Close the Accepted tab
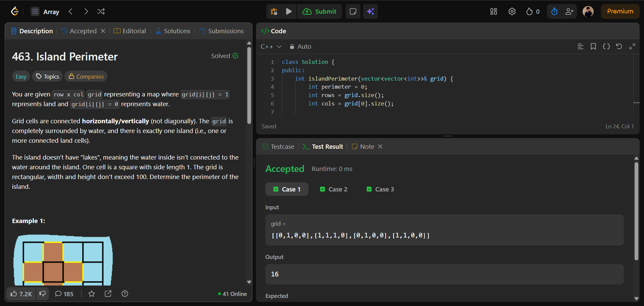This screenshot has width=644, height=306. click(x=103, y=31)
